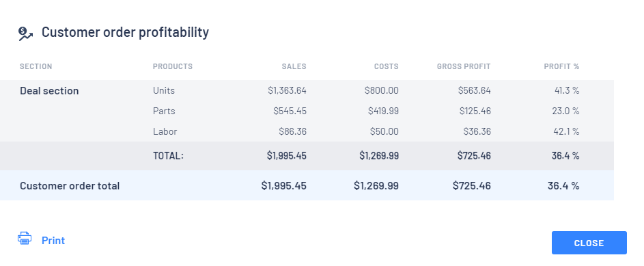Close the profitability dialog with CLOSE button

[589, 243]
